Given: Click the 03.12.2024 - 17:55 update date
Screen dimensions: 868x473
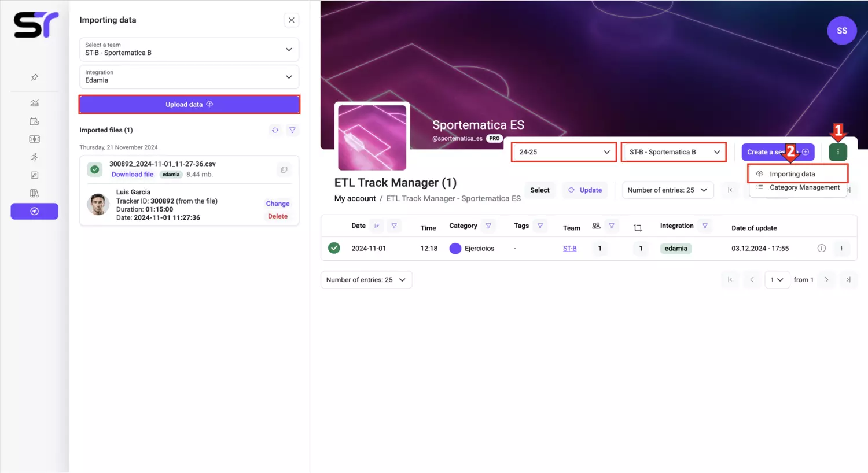Looking at the screenshot, I should [x=760, y=249].
